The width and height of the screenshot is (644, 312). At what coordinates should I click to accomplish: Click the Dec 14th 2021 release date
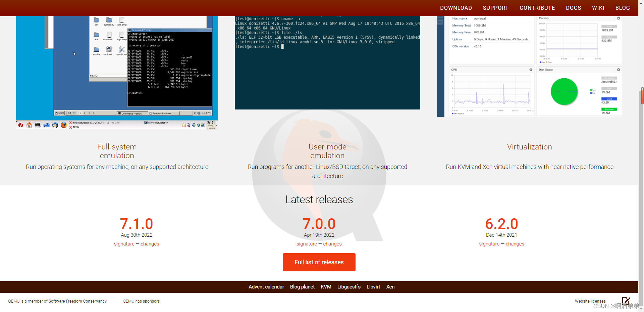(501, 235)
